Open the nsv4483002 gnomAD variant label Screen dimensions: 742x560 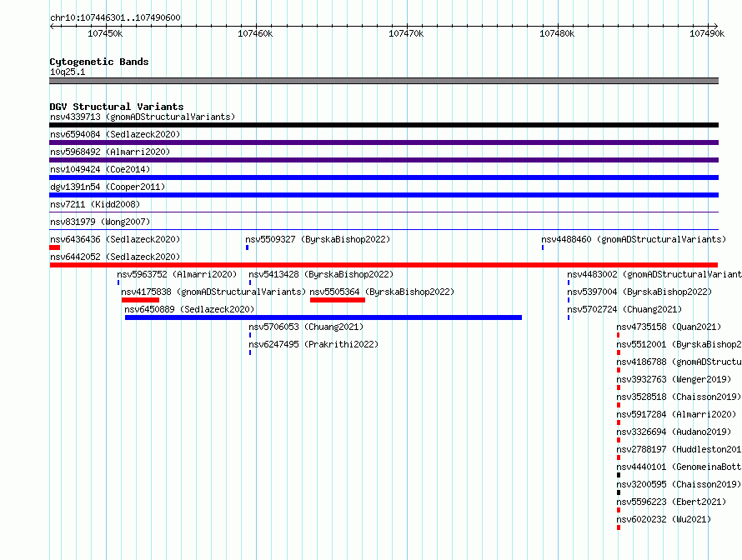[654, 274]
